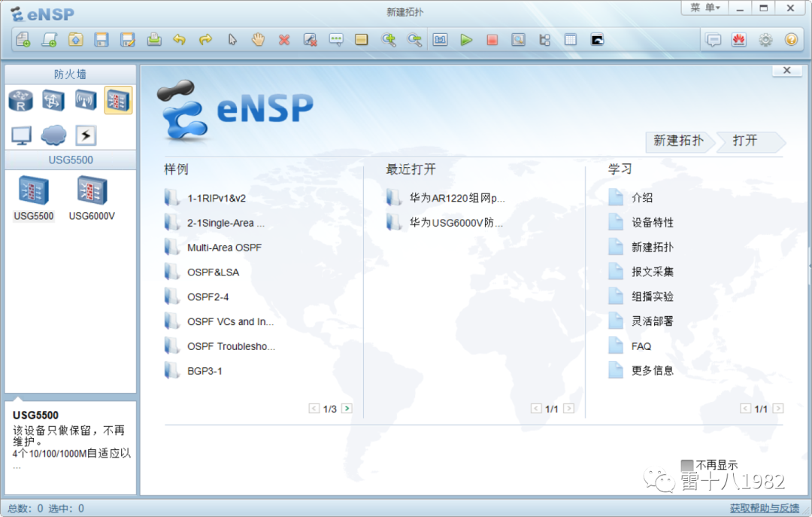Select the USG6000V firewall device
Screen dimensions: 812x517
[91, 190]
